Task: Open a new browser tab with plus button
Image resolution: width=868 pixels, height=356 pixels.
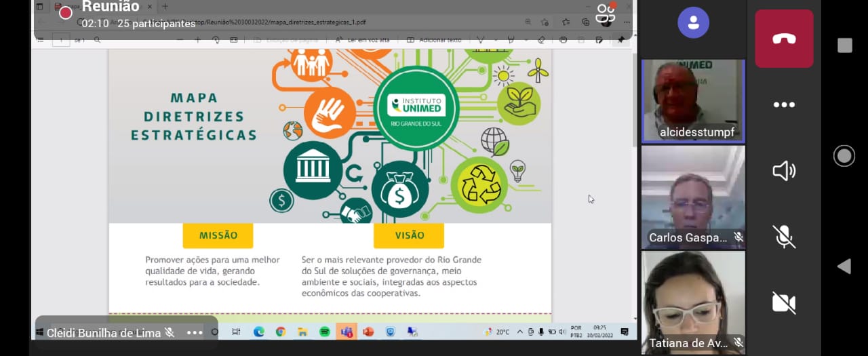Action: tap(164, 6)
